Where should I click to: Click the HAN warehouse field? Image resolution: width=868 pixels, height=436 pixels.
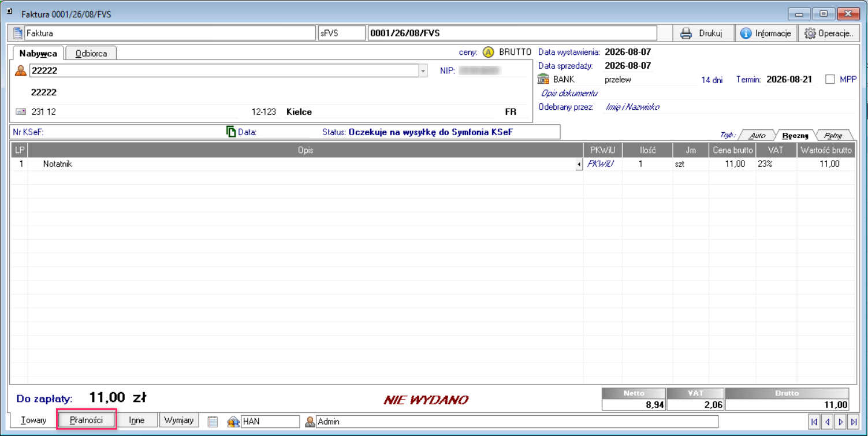(270, 422)
